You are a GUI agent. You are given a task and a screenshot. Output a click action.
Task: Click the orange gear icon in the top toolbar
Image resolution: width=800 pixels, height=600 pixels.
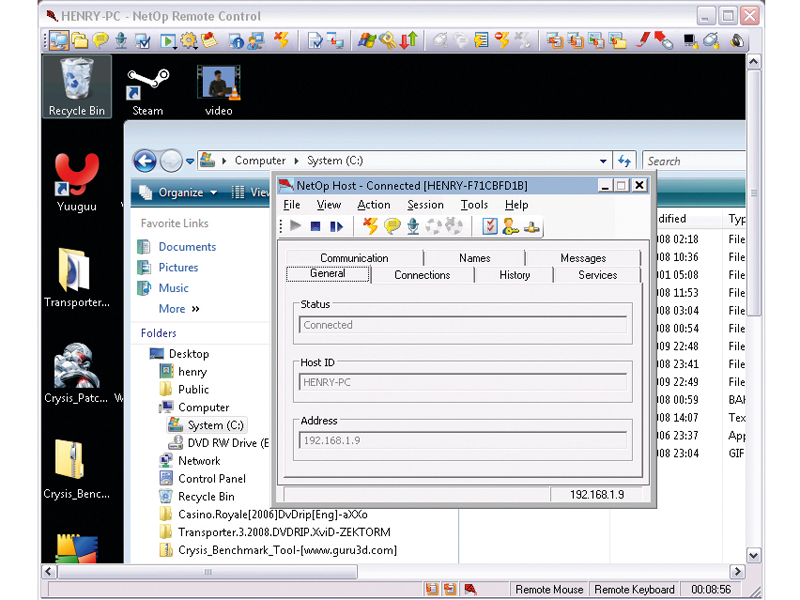[x=188, y=40]
